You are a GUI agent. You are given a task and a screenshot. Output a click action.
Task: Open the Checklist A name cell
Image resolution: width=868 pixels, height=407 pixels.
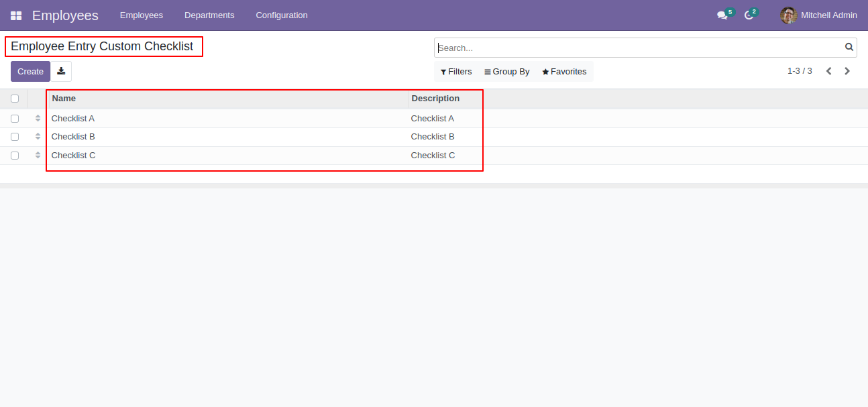[x=229, y=118]
